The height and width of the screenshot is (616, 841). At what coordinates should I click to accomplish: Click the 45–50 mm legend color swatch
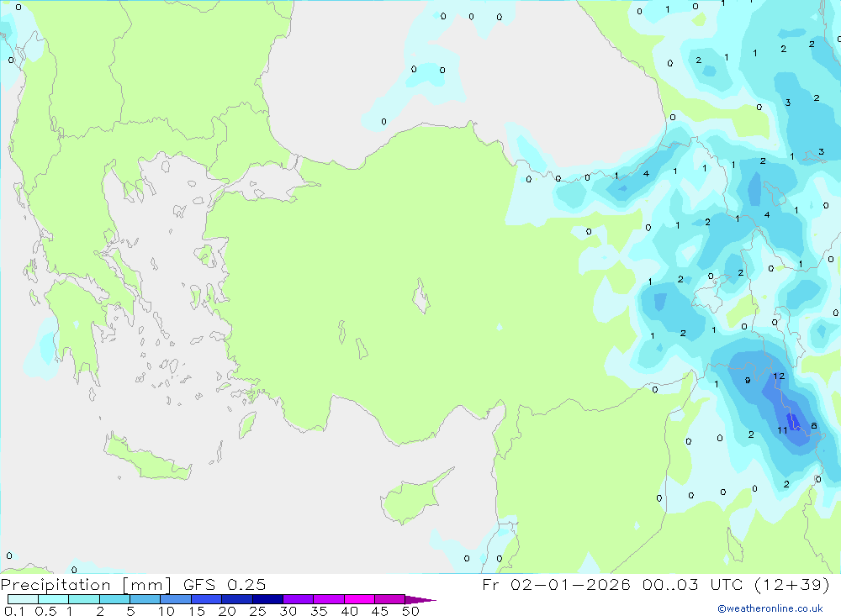tap(390, 599)
